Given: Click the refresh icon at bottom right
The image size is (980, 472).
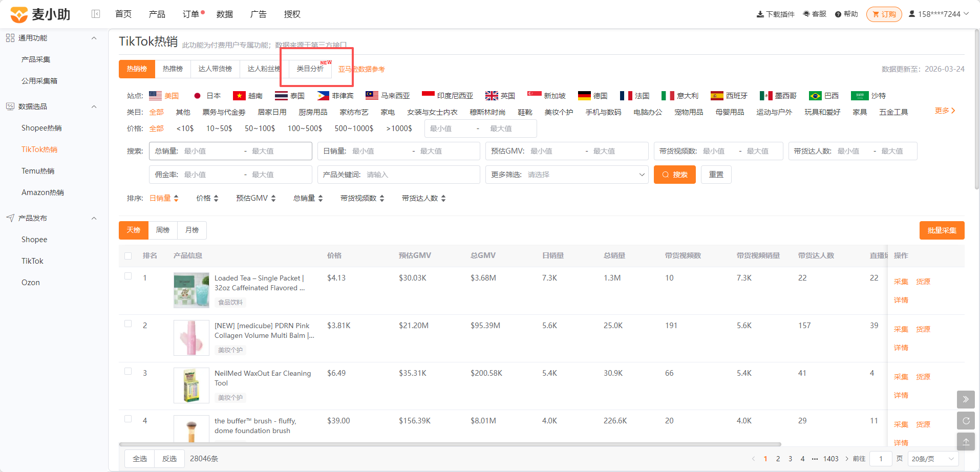Looking at the screenshot, I should 966,421.
